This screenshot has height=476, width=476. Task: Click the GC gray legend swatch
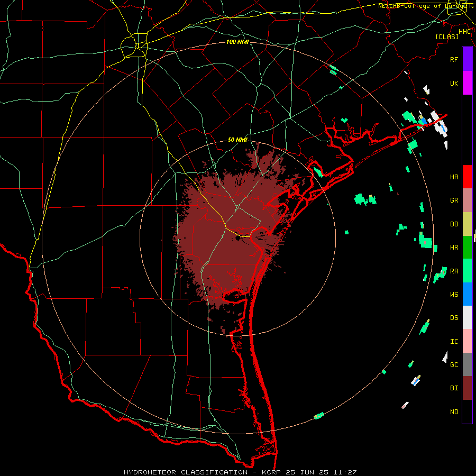(x=467, y=364)
